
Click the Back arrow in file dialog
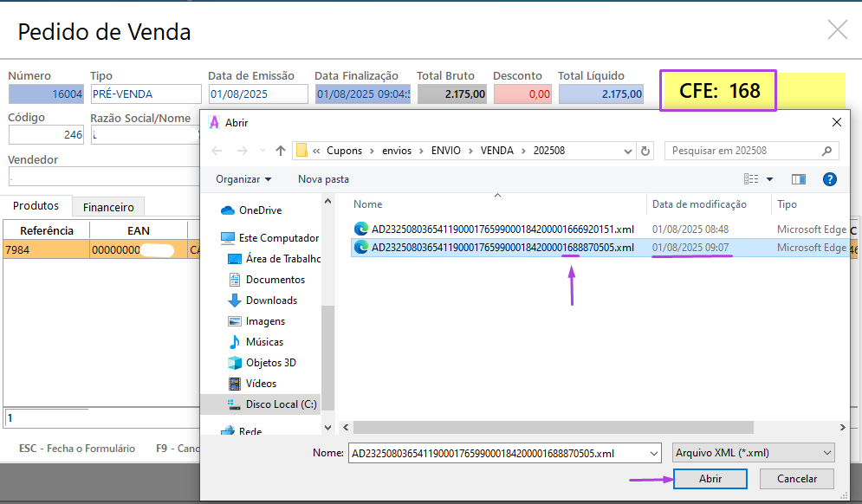(x=218, y=151)
